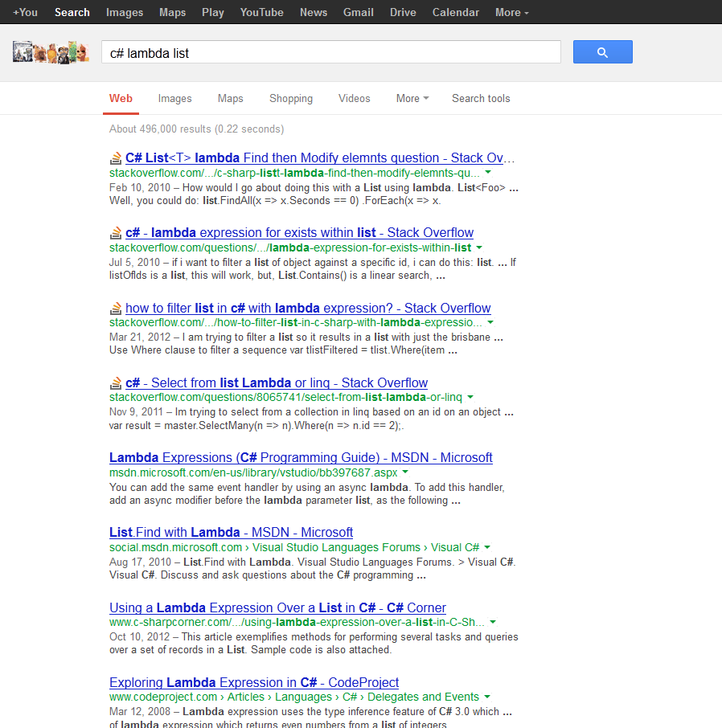This screenshot has width=722, height=728.
Task: Open 'how to filter list in c#' result
Action: pos(308,308)
